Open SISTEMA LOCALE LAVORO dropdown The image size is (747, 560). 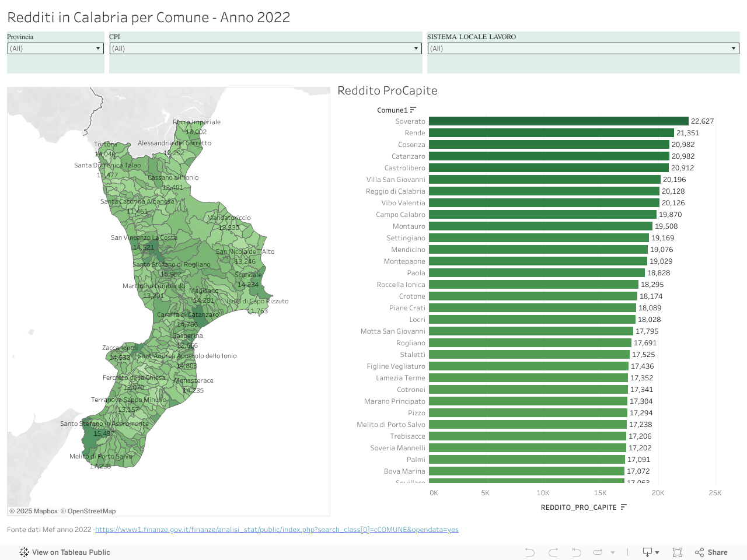[584, 48]
